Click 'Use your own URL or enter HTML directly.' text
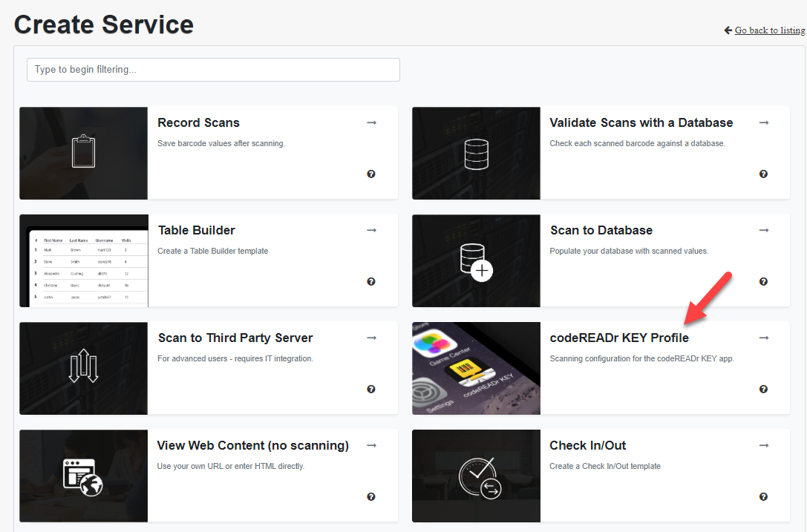The width and height of the screenshot is (807, 532). (231, 466)
